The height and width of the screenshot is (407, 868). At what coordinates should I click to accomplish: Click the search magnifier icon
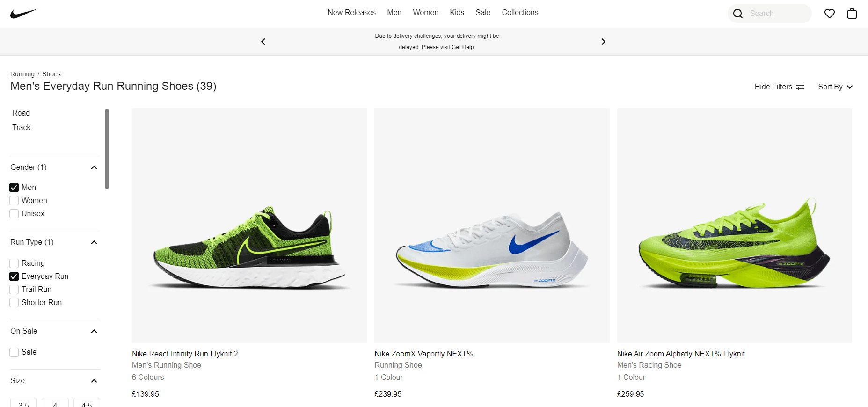tap(738, 14)
